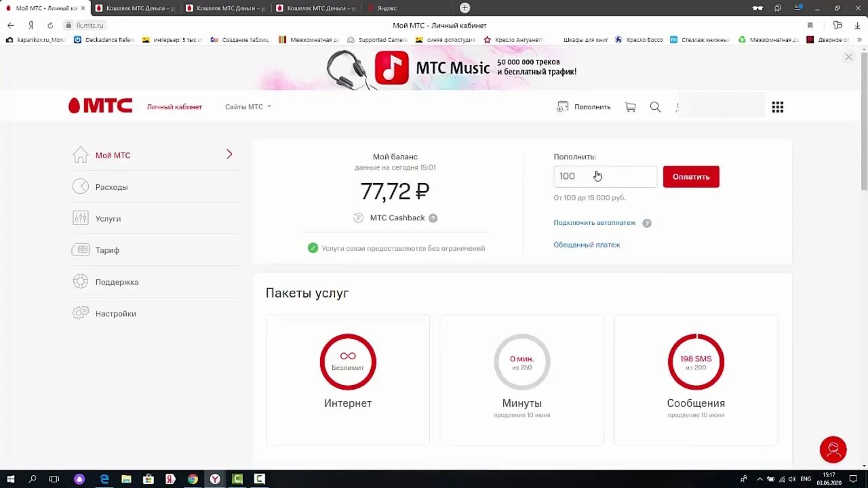Click the Пополнить link in header

[592, 107]
